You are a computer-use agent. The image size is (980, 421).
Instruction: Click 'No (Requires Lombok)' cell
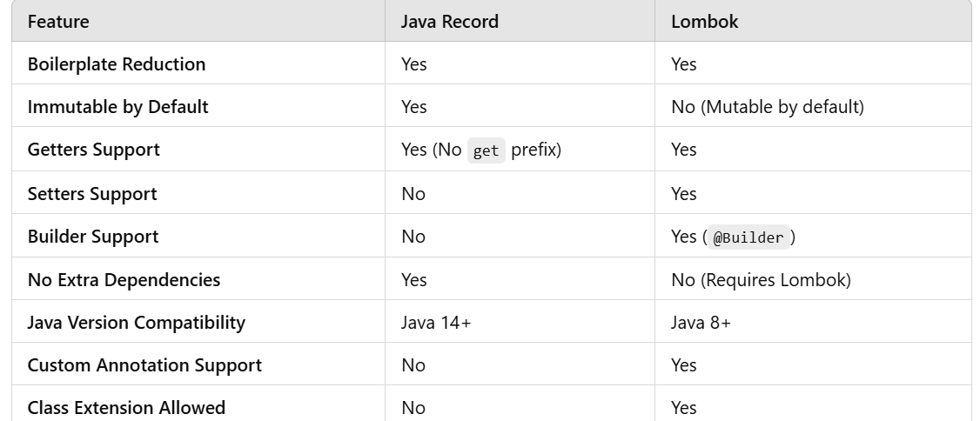coord(762,279)
